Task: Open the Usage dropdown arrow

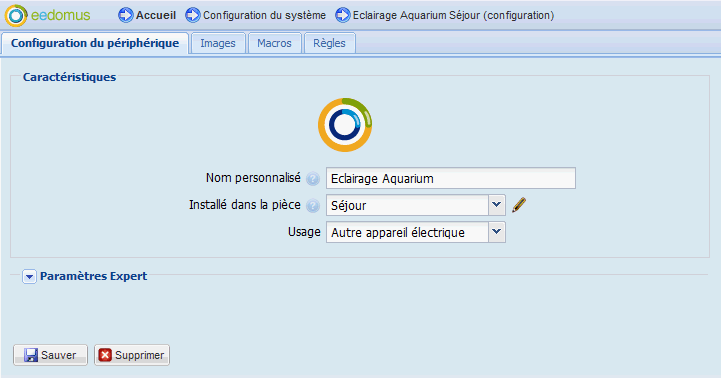Action: point(497,232)
